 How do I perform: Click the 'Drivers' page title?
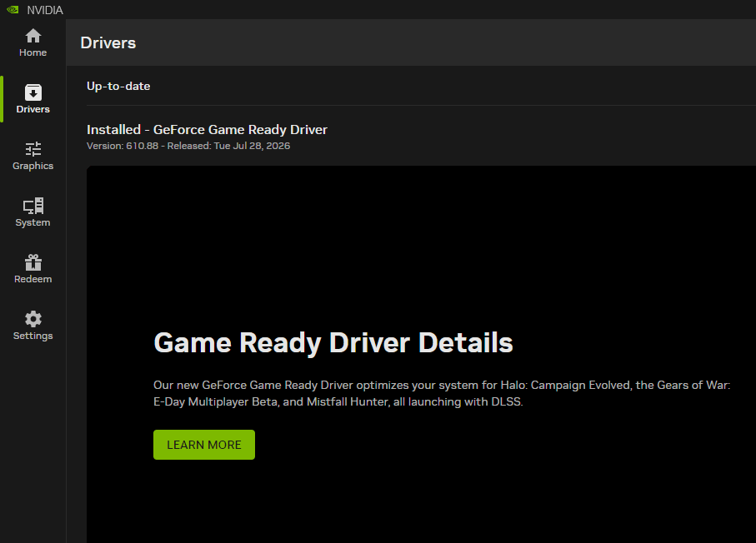click(108, 42)
